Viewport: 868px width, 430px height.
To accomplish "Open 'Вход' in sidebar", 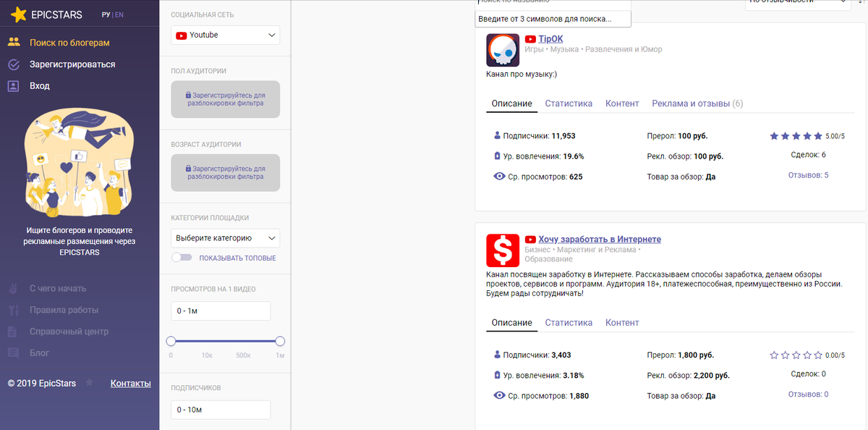I will point(40,85).
